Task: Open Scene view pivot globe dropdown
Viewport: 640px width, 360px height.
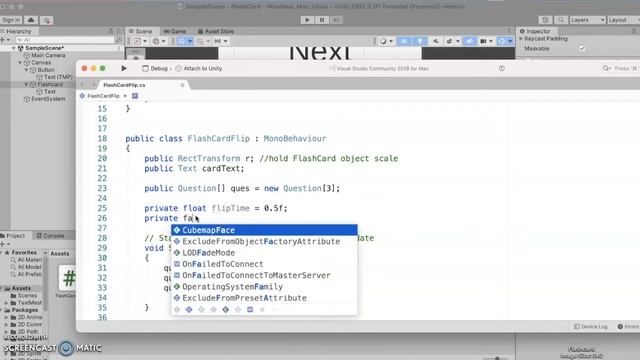Action: (x=158, y=41)
